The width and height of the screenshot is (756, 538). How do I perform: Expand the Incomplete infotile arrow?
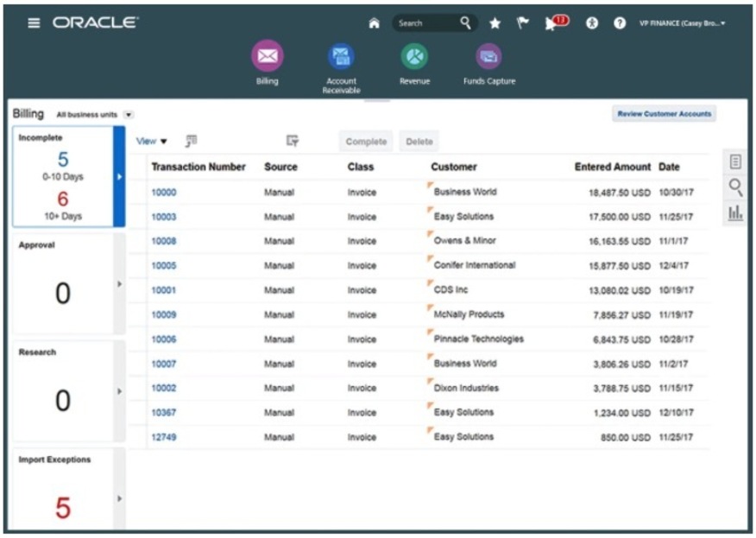[x=119, y=177]
